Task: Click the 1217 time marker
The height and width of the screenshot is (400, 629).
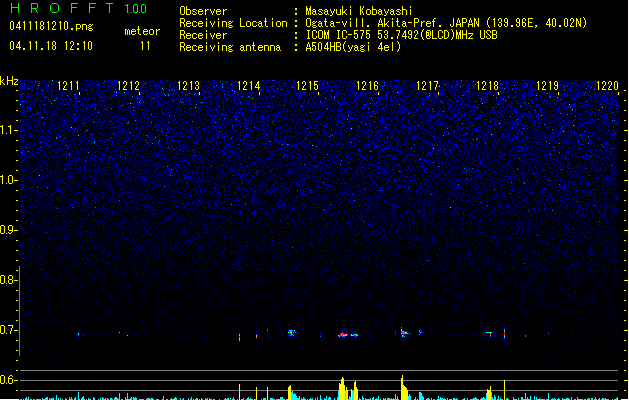Action: pyautogui.click(x=427, y=86)
